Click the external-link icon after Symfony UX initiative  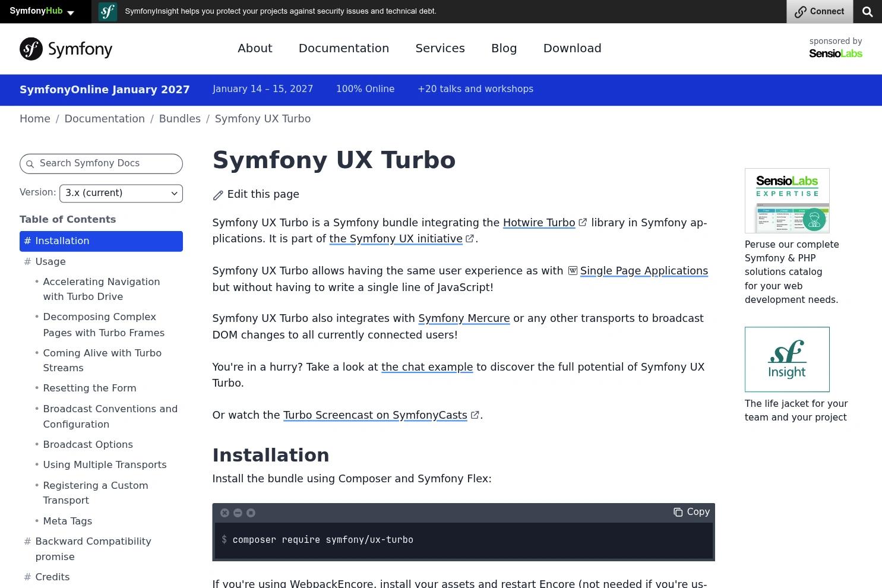(x=470, y=239)
